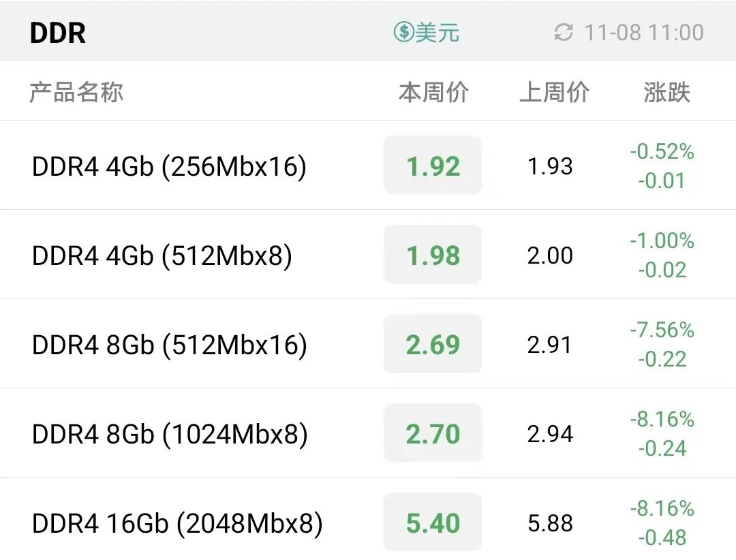Click the -0.01 price difference
This screenshot has width=736, height=560.
point(662,181)
